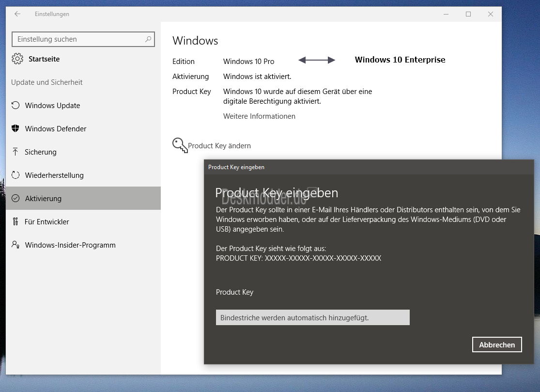
Task: Open Für Entwickler settings
Action: point(83,221)
